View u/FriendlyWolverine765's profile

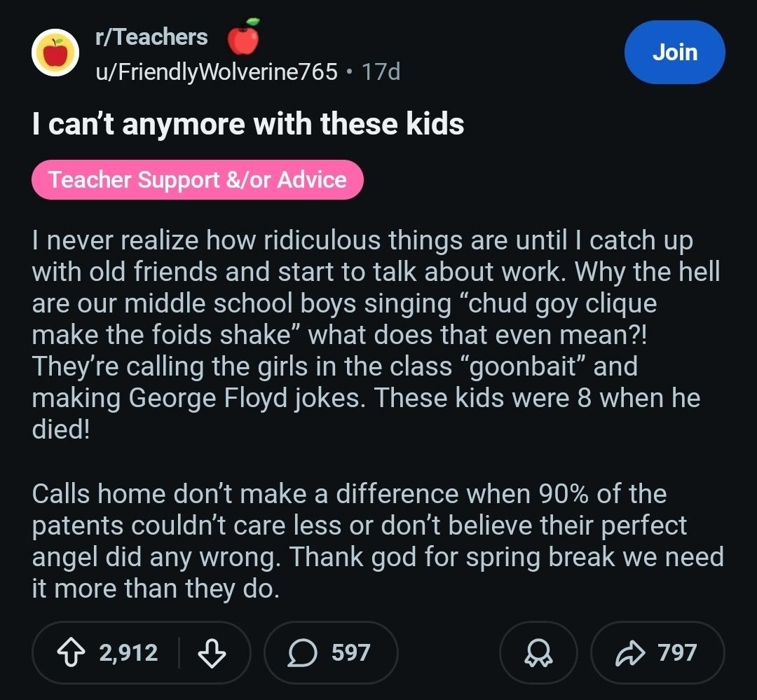pyautogui.click(x=217, y=71)
